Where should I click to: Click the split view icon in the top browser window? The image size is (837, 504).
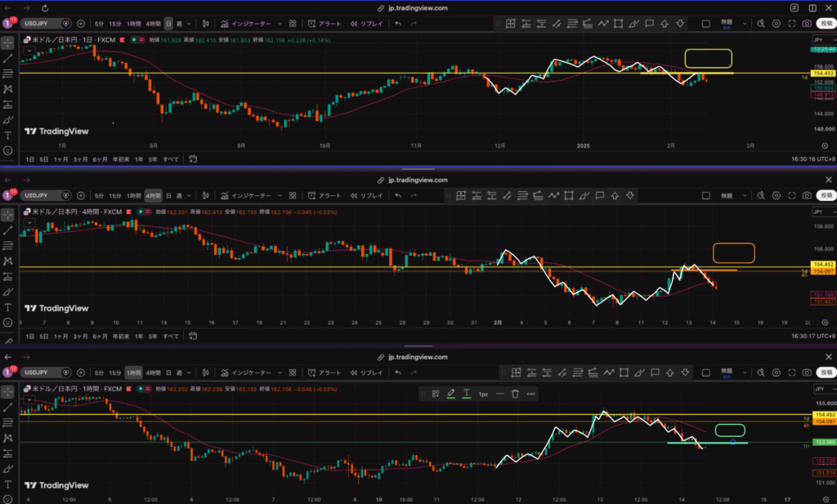812,8
